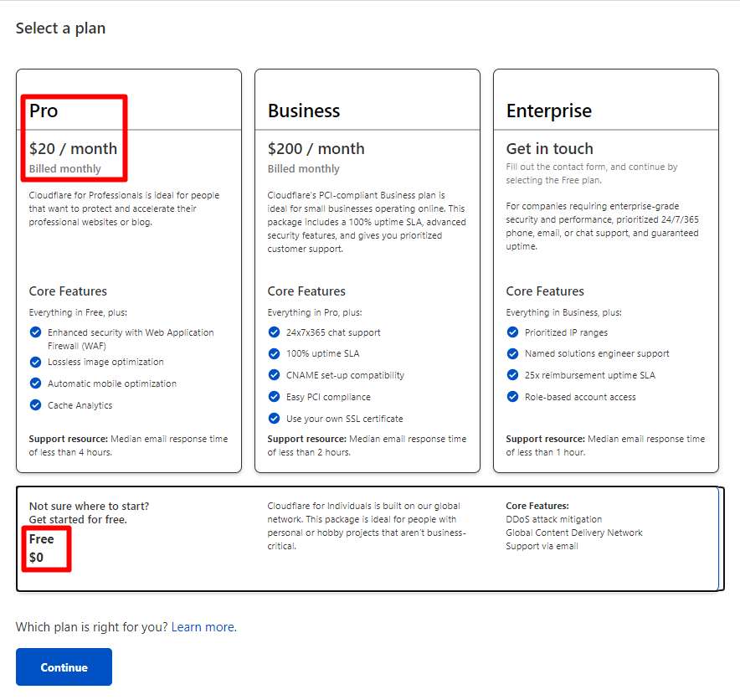Click the Pro plan's Support resource text
740x700 pixels.
tap(128, 445)
